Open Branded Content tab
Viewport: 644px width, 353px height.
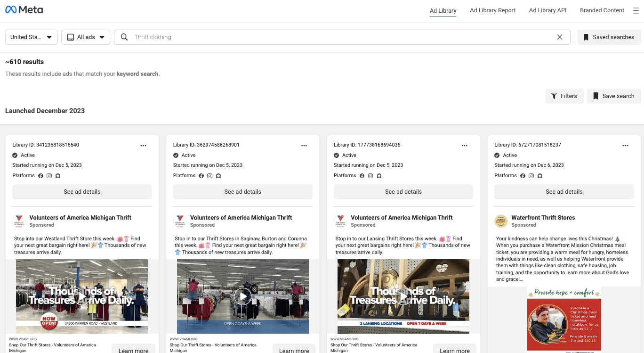point(602,10)
